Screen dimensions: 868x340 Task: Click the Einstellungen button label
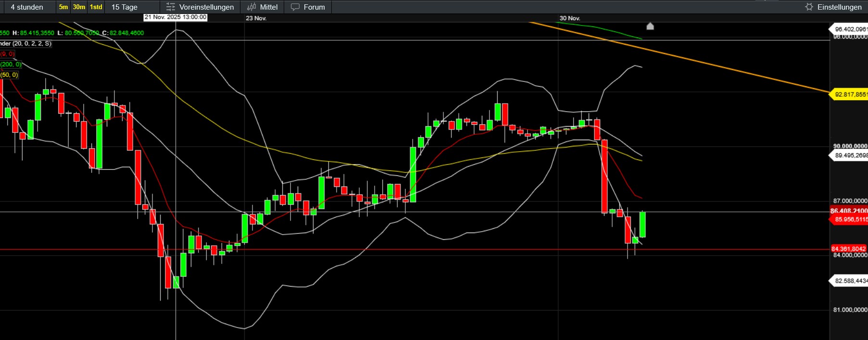point(839,7)
